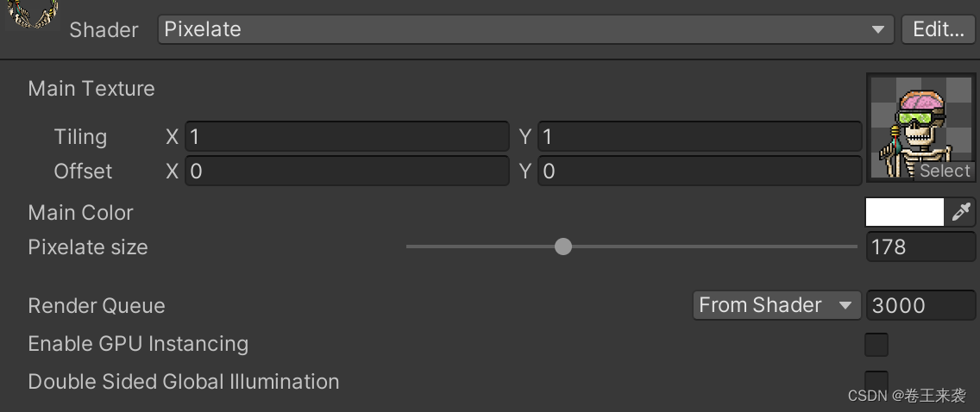Click the Edit... shader button
This screenshot has height=412, width=980.
(938, 29)
